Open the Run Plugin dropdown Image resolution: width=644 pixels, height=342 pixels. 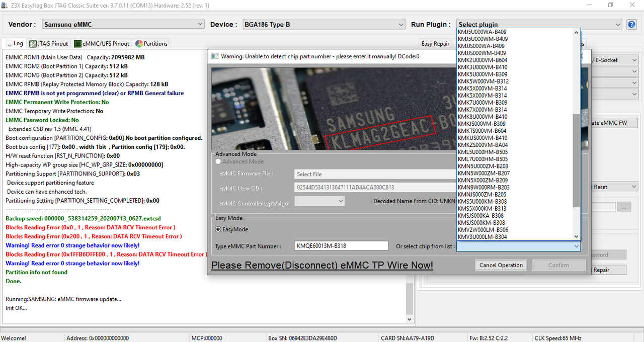pyautogui.click(x=539, y=24)
